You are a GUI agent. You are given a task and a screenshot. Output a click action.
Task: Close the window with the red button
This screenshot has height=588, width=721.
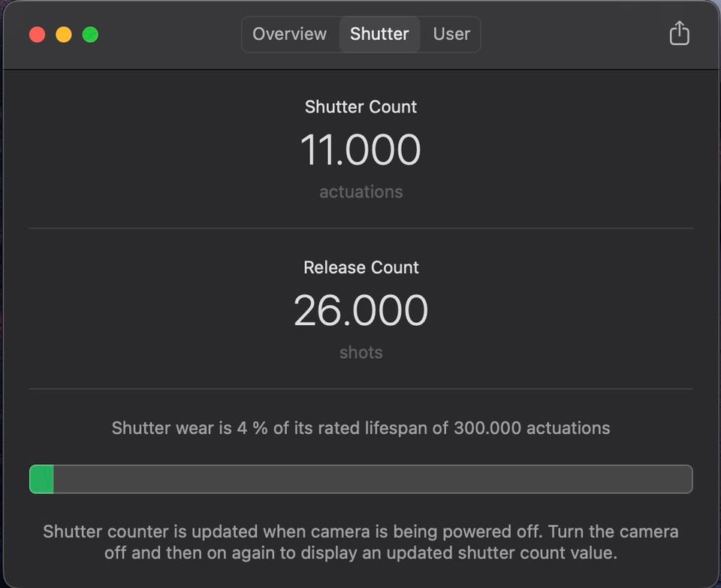click(37, 35)
